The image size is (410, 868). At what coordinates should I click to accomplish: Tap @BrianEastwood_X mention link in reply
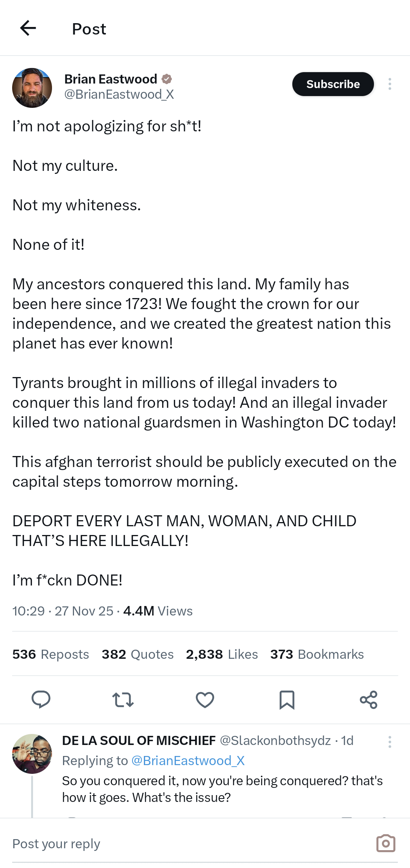(188, 761)
